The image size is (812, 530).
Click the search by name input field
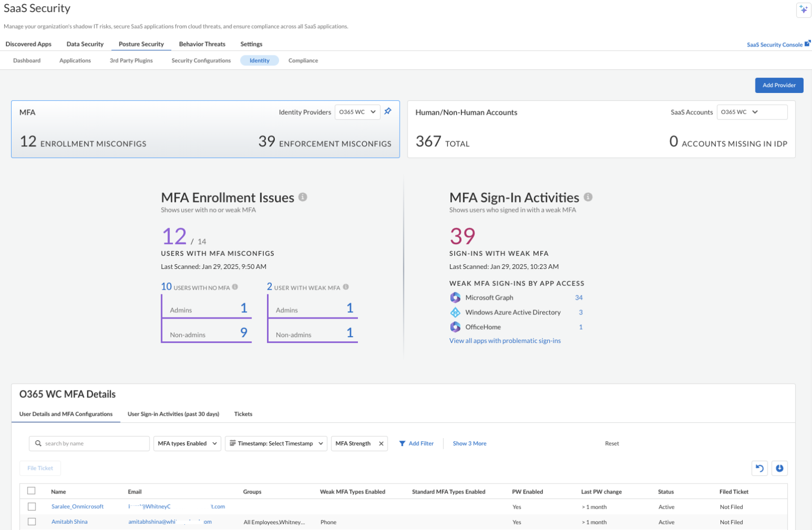click(x=89, y=443)
